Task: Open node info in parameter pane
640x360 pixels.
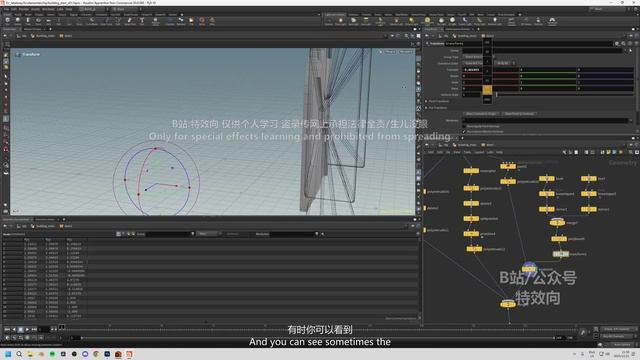Action: (x=629, y=43)
